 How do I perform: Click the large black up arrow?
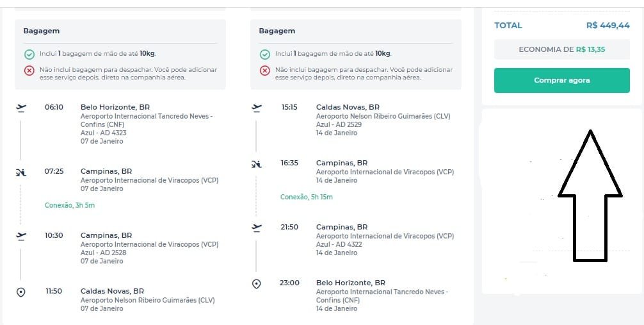coord(590,196)
